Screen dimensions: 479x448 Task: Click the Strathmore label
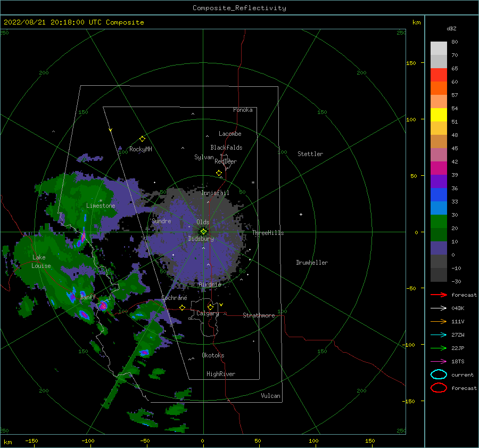point(259,315)
